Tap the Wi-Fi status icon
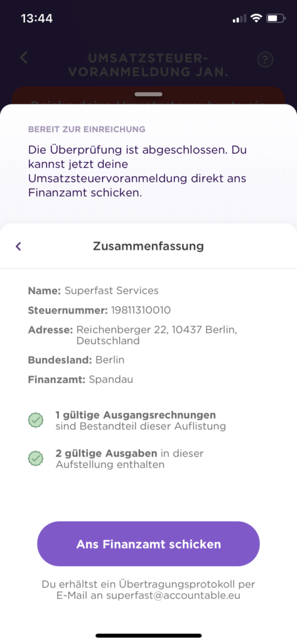The image size is (297, 644). (x=257, y=18)
